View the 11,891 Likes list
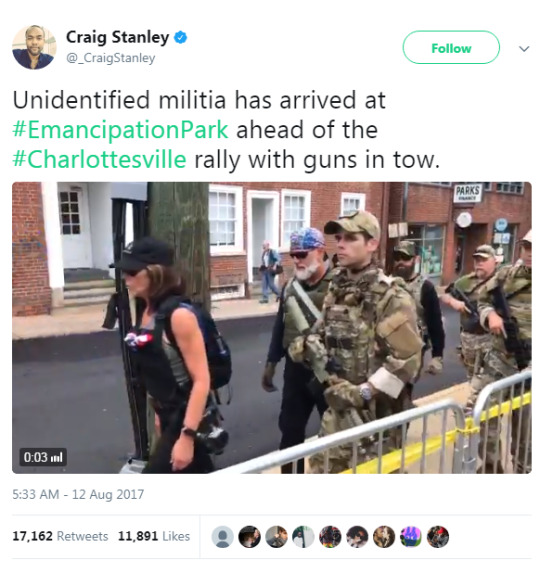The width and height of the screenshot is (540, 573). click(154, 536)
